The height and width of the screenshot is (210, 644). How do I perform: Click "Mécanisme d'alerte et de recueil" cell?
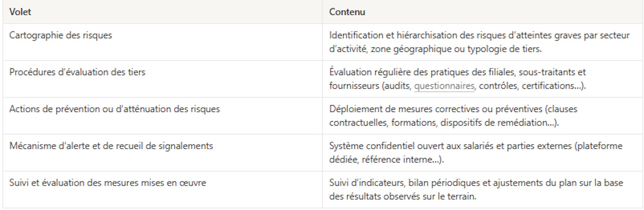[x=111, y=146]
